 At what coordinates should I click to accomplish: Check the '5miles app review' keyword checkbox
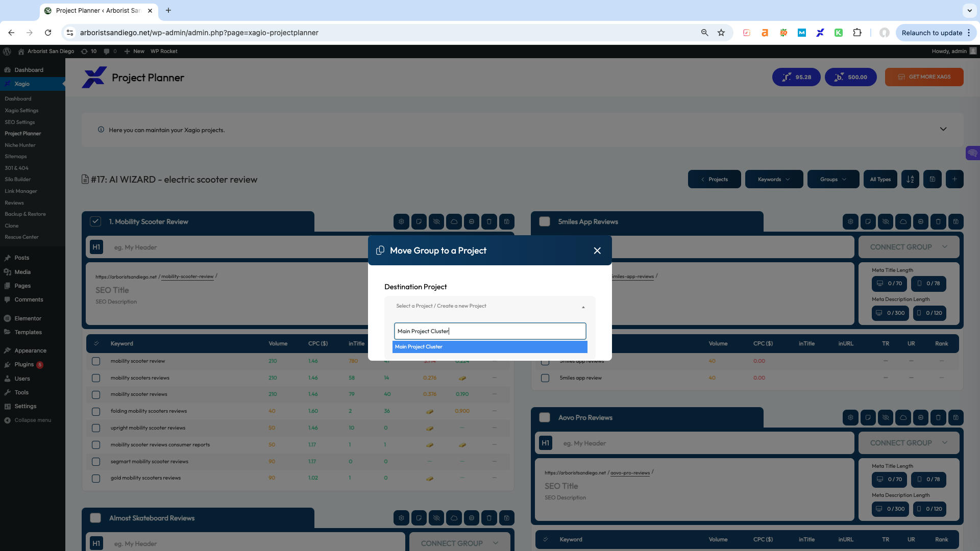coord(545,379)
